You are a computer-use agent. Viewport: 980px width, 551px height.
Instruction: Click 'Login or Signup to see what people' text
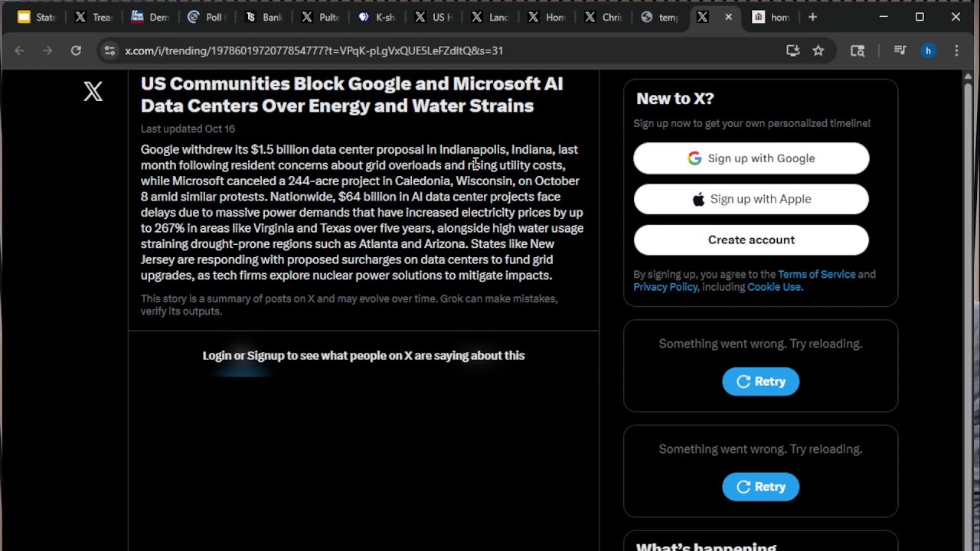pyautogui.click(x=364, y=355)
